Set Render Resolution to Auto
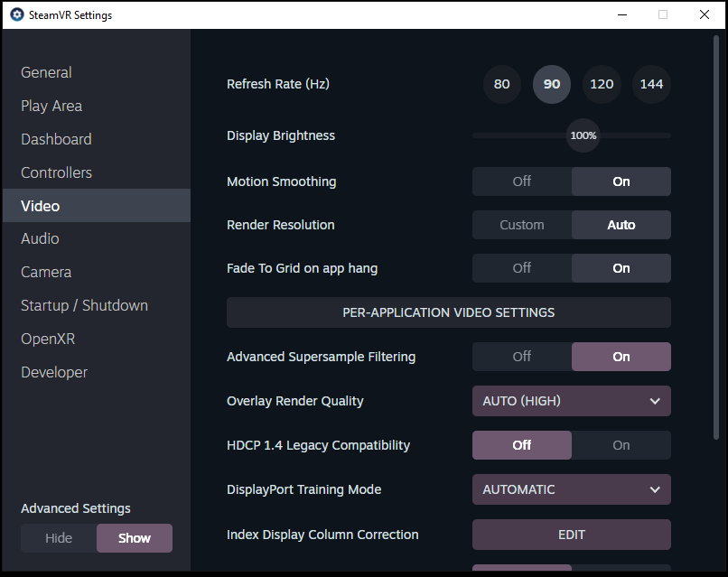This screenshot has height=577, width=728. coord(621,225)
